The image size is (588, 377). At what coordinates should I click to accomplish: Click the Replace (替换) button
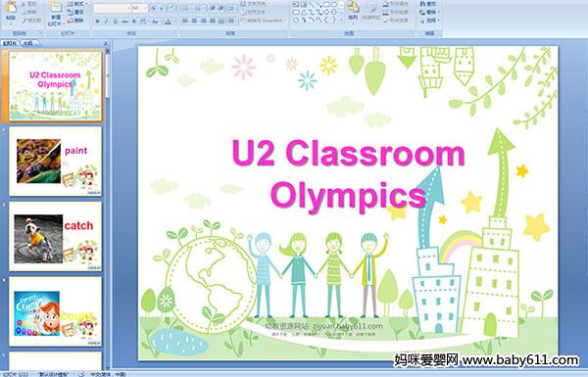point(430,12)
